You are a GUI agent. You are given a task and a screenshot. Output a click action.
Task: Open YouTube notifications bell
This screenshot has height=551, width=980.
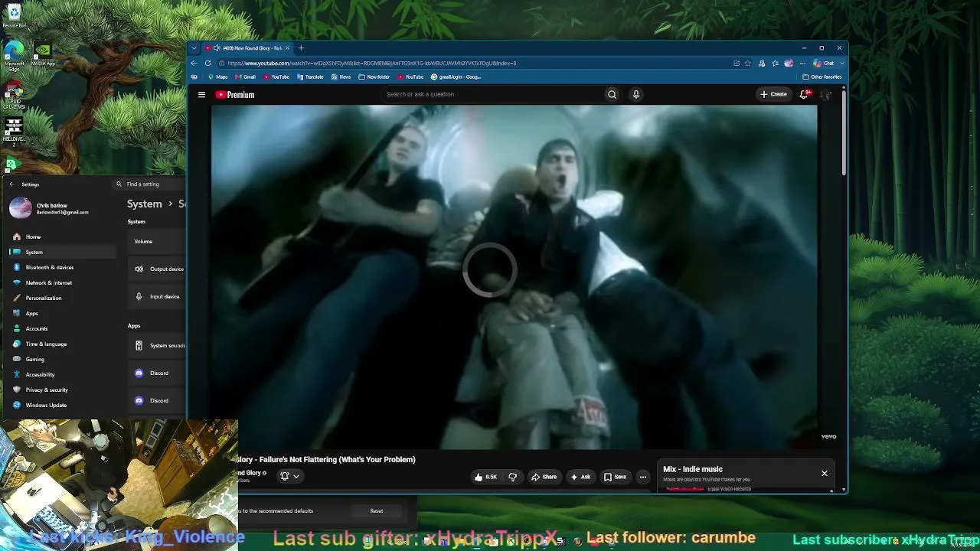(804, 94)
